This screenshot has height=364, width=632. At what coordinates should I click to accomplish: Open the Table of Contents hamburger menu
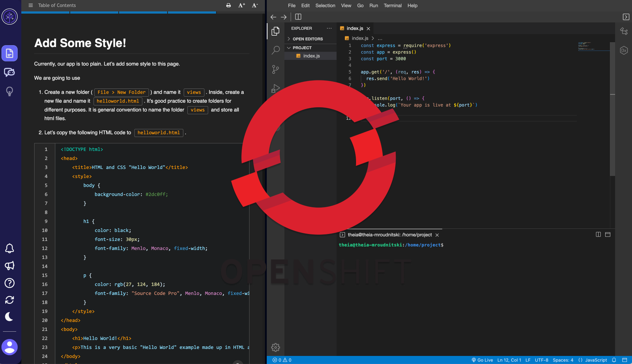pos(30,6)
